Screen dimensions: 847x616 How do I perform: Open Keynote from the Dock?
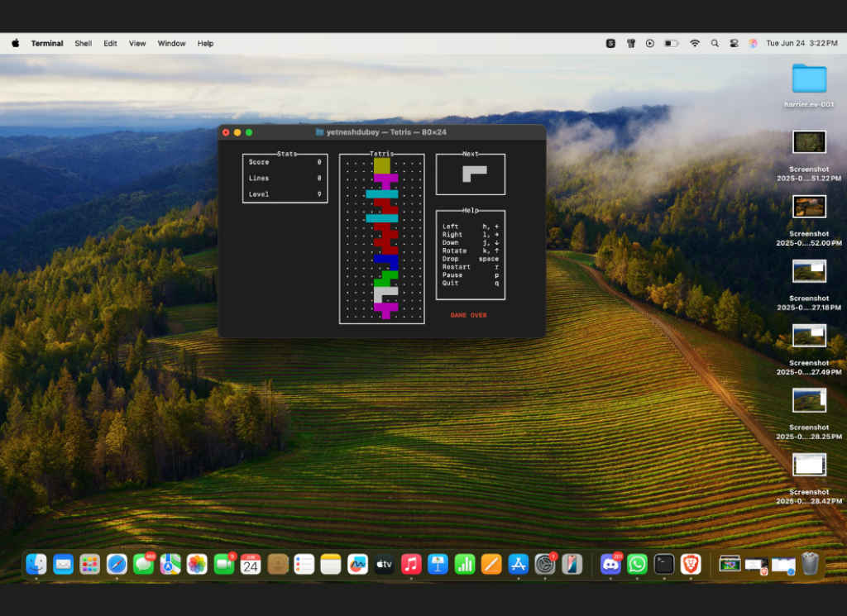[438, 565]
